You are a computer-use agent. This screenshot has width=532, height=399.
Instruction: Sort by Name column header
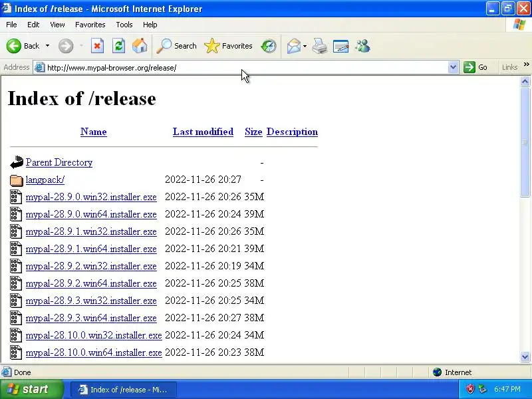(94, 132)
